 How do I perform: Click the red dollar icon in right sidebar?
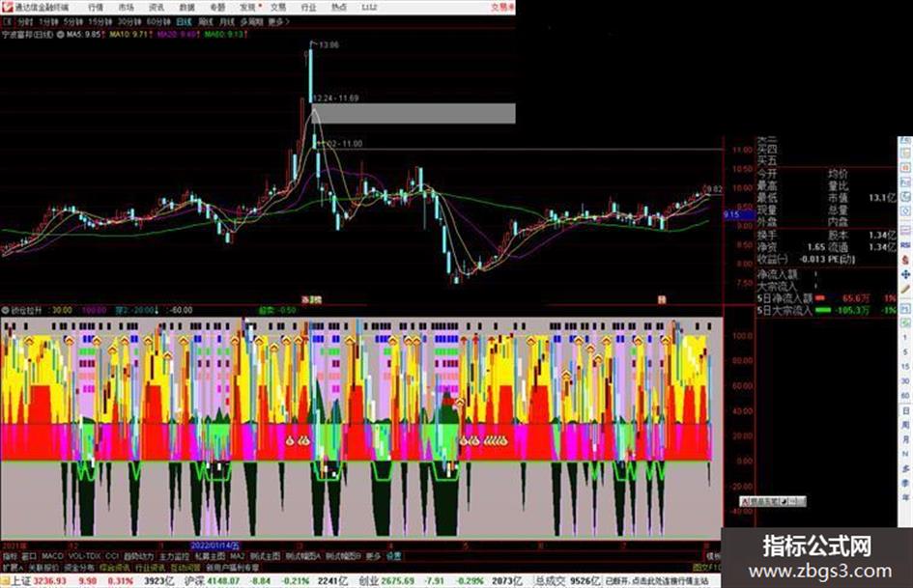point(905,261)
